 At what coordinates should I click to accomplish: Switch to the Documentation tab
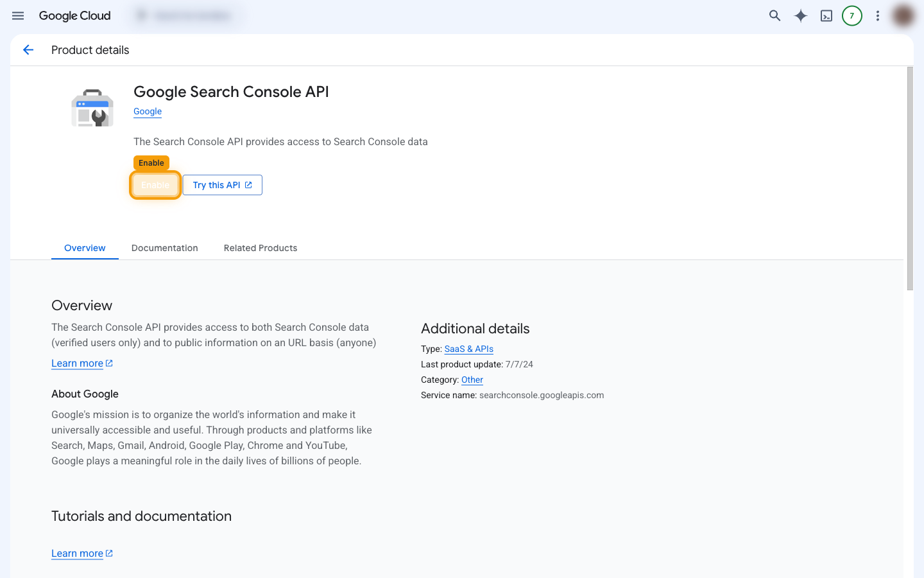pyautogui.click(x=165, y=248)
